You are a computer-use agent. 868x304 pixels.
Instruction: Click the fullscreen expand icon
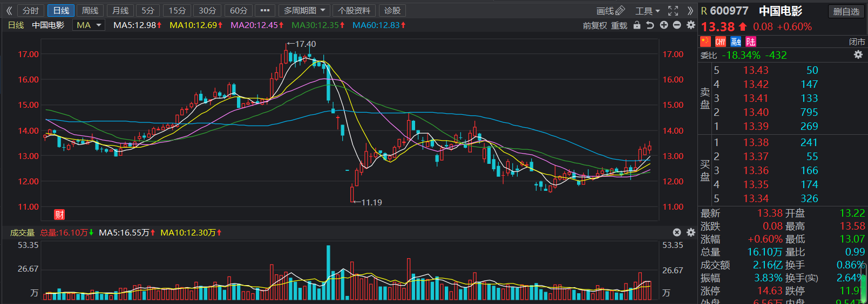(673, 11)
